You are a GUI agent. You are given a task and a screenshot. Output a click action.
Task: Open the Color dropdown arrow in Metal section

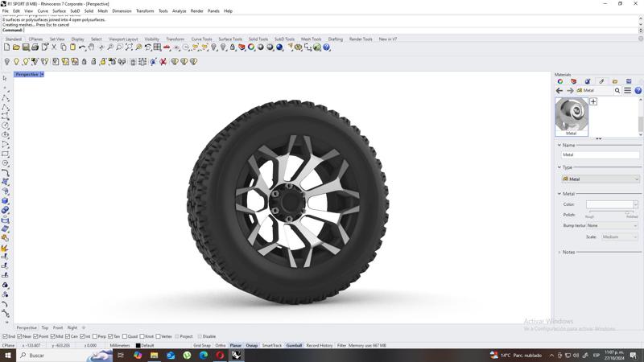tap(636, 204)
